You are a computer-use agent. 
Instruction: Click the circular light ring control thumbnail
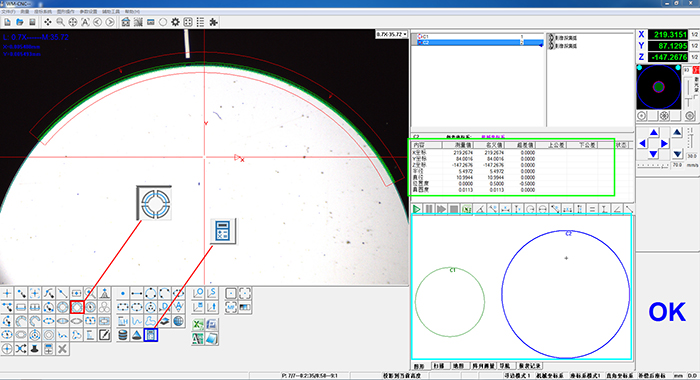click(659, 87)
